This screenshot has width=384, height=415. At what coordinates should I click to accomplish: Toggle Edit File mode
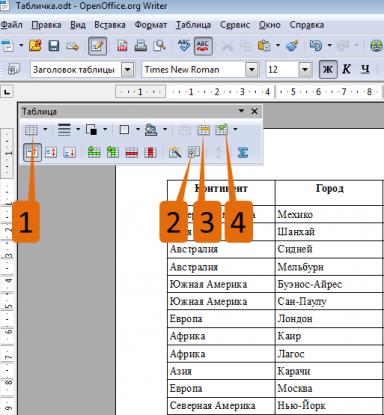click(x=97, y=46)
